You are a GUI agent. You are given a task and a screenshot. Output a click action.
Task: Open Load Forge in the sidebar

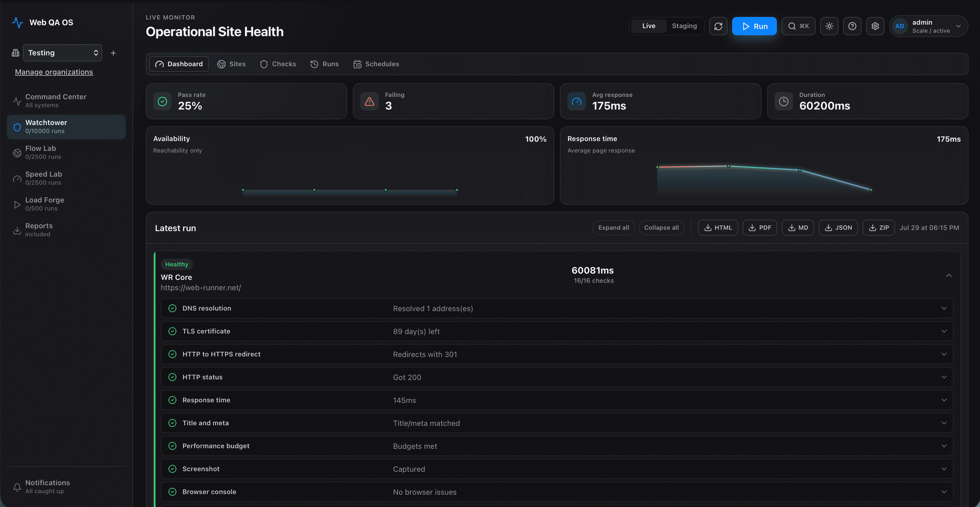[66, 205]
